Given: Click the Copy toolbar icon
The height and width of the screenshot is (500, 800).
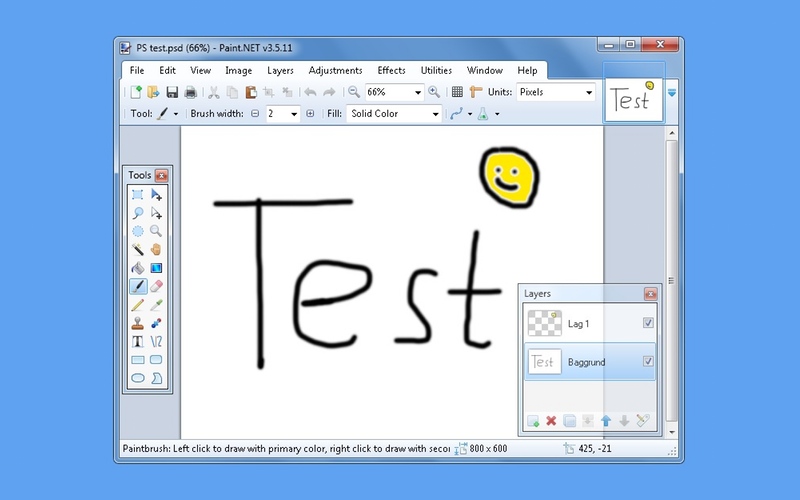Looking at the screenshot, I should point(232,92).
